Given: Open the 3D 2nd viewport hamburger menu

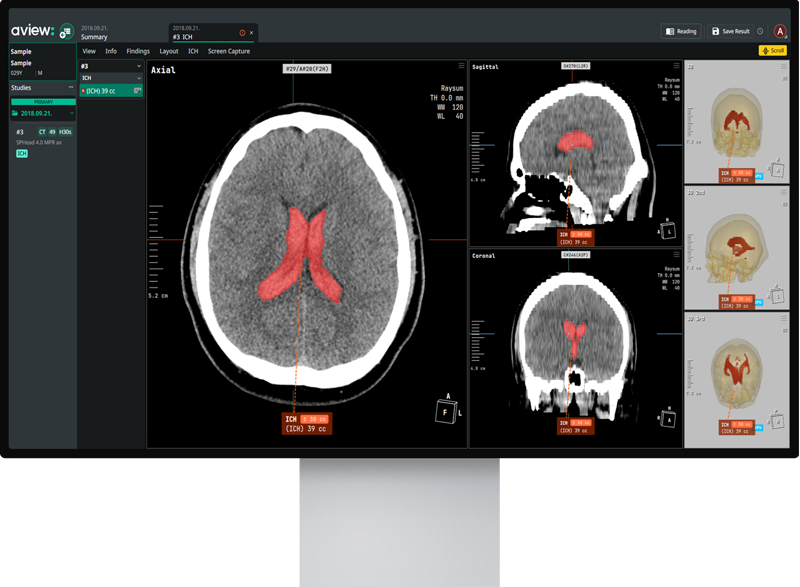Looking at the screenshot, I should click(x=784, y=192).
